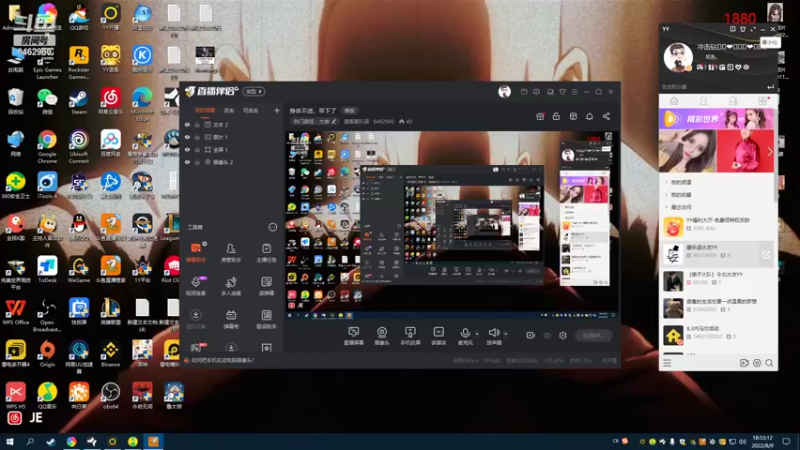Toggle the lock on the 全屏 1 source
Viewport: 800px width, 450px height.
coord(197,149)
